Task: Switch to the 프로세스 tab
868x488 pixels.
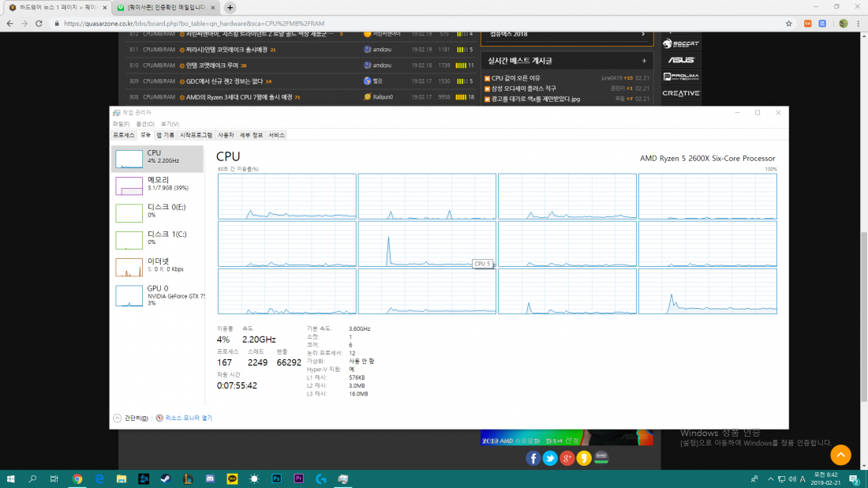Action: (123, 135)
